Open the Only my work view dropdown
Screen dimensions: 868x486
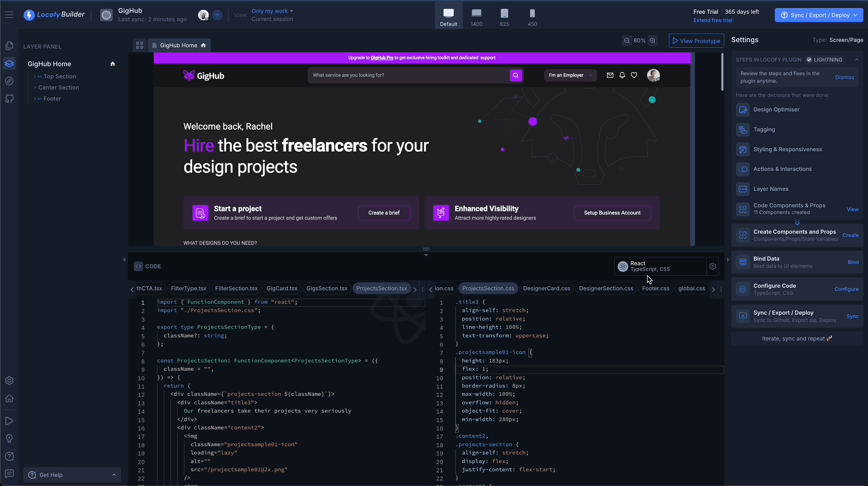point(273,11)
